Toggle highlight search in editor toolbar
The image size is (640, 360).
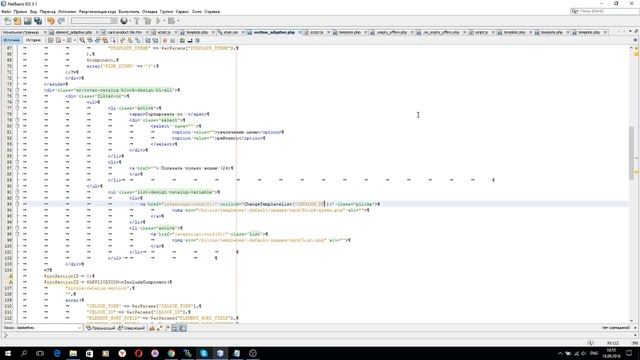(105, 40)
